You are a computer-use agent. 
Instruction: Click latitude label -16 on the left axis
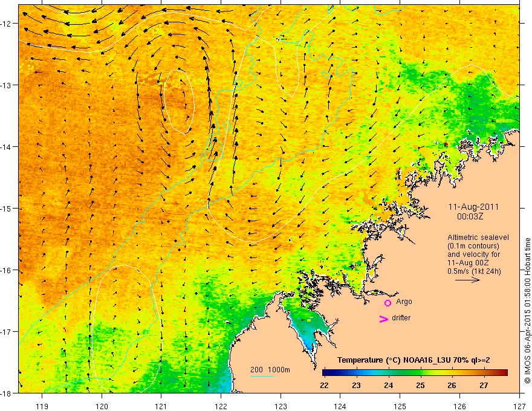pyautogui.click(x=7, y=270)
